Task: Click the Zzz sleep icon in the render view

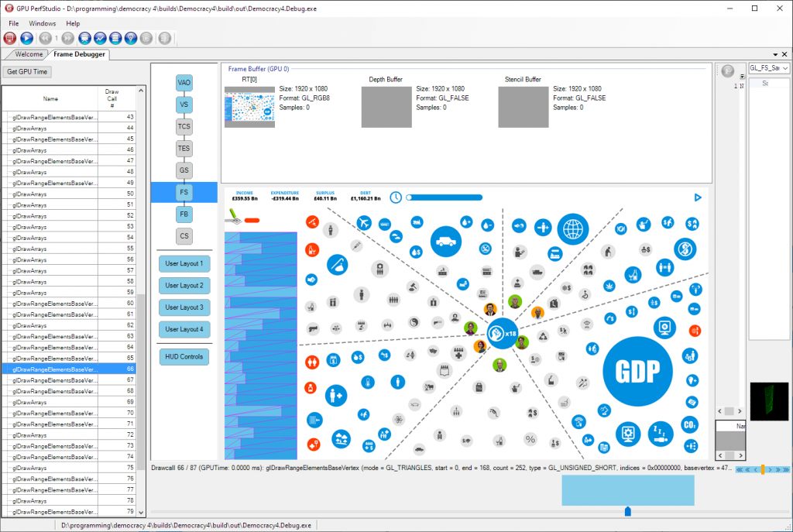Action: [660, 434]
